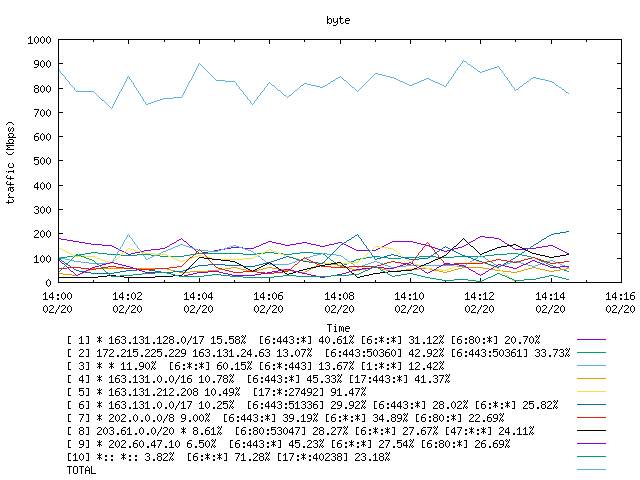
Task: Click the yellow line sample for entry [ 5]
Action: (x=591, y=392)
